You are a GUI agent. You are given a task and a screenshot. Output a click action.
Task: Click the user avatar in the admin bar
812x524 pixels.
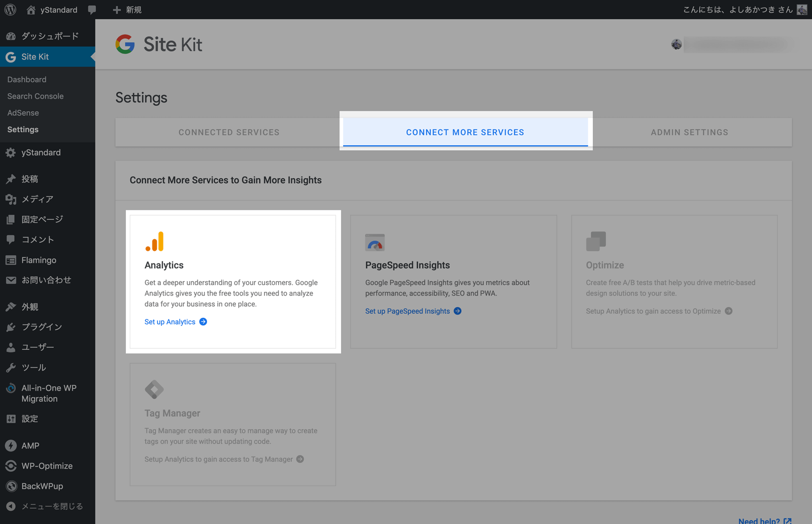[x=802, y=10]
